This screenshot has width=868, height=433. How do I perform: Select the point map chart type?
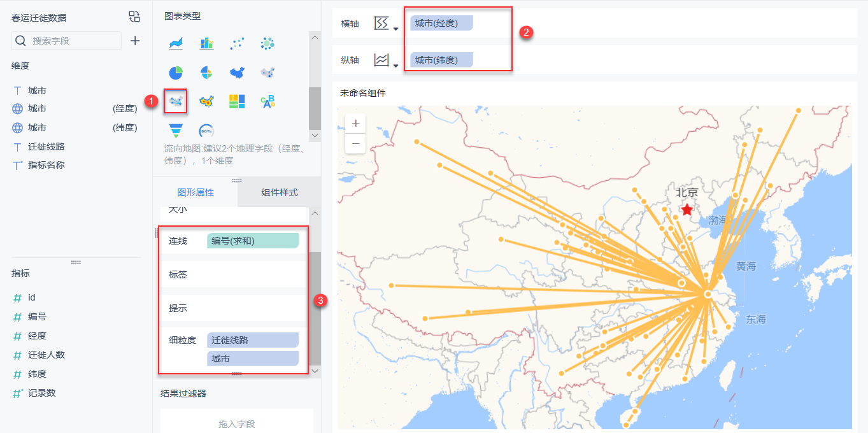coord(267,73)
